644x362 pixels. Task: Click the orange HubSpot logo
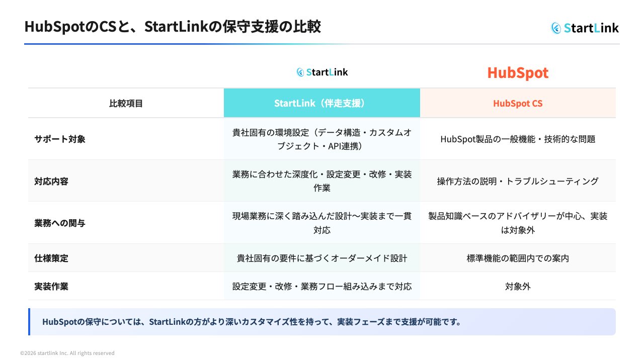[x=518, y=73]
